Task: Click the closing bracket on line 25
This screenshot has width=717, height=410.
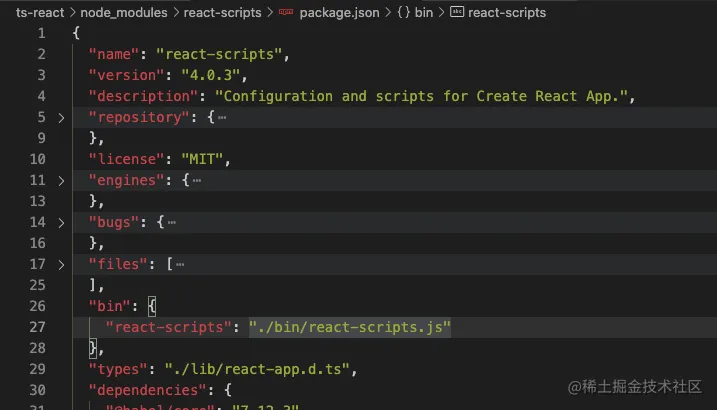Action: (x=93, y=286)
